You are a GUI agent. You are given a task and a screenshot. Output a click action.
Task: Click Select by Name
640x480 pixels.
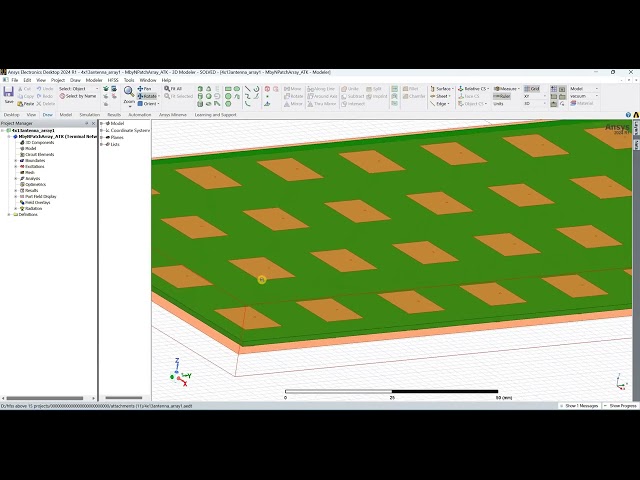pos(78,96)
